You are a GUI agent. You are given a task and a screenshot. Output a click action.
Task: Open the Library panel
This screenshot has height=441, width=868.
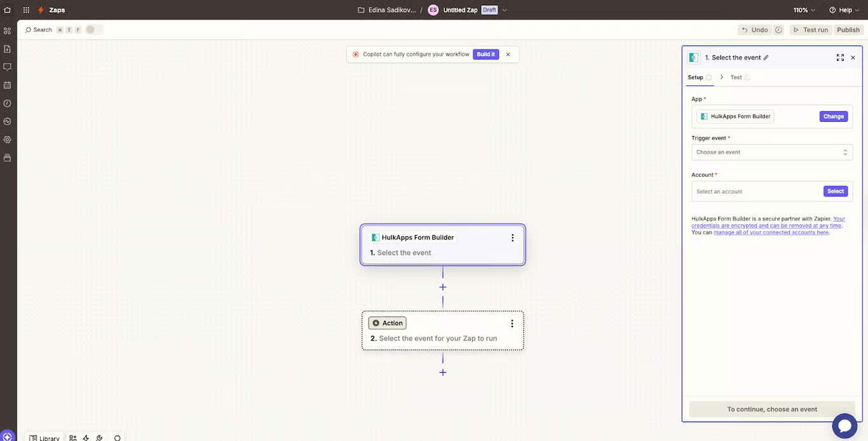(x=44, y=438)
